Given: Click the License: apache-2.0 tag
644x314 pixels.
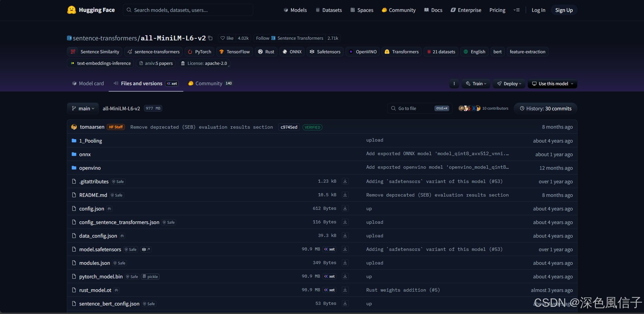Looking at the screenshot, I should (204, 63).
